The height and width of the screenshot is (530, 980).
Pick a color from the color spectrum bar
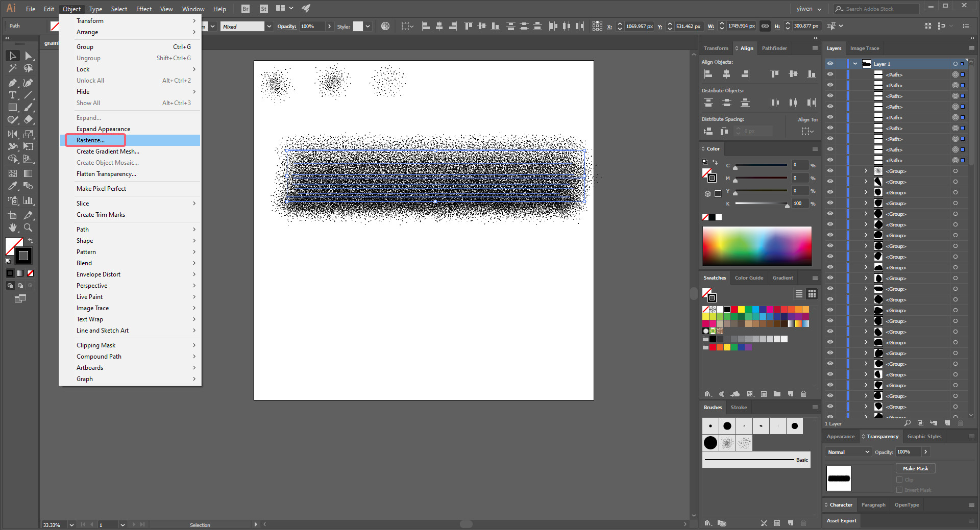click(x=757, y=246)
